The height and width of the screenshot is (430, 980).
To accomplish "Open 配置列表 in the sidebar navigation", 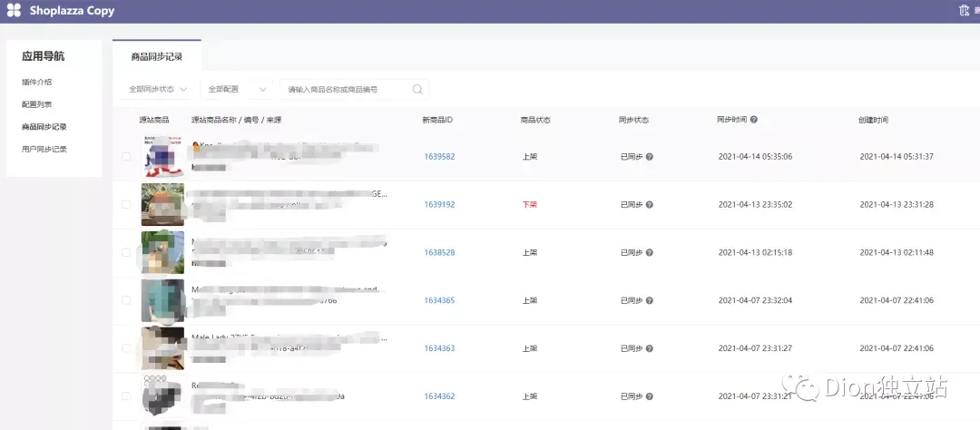I will pyautogui.click(x=37, y=104).
